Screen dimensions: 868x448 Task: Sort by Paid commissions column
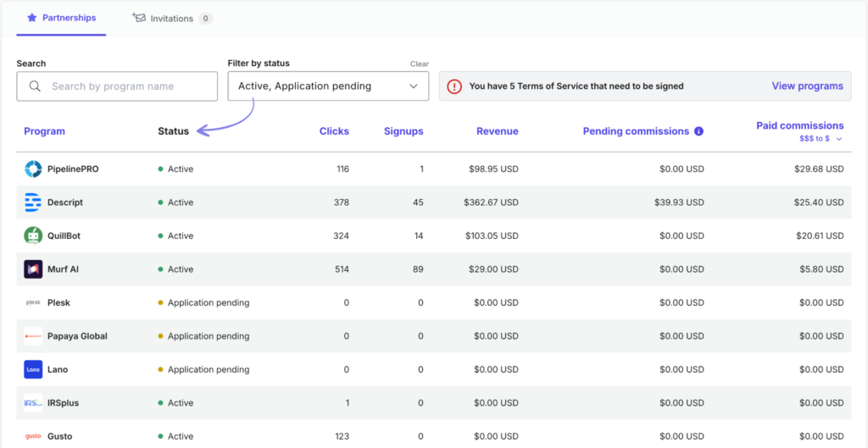[x=800, y=125]
